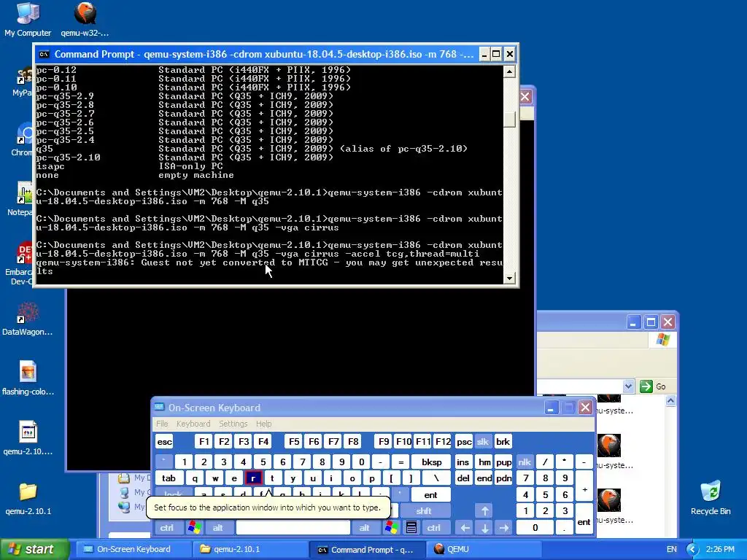Select the qemu-2.10.1 folder icon on desktop
747x560 pixels.
click(28, 498)
